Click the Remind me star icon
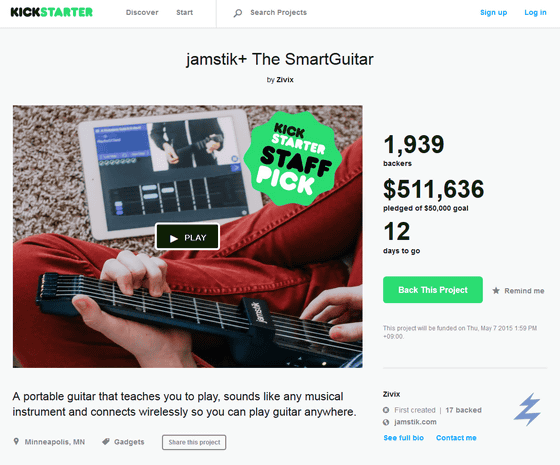The height and width of the screenshot is (465, 560). (496, 290)
